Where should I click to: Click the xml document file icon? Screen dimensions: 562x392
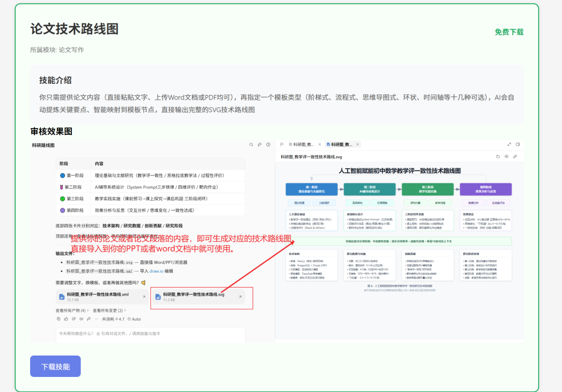click(x=61, y=297)
